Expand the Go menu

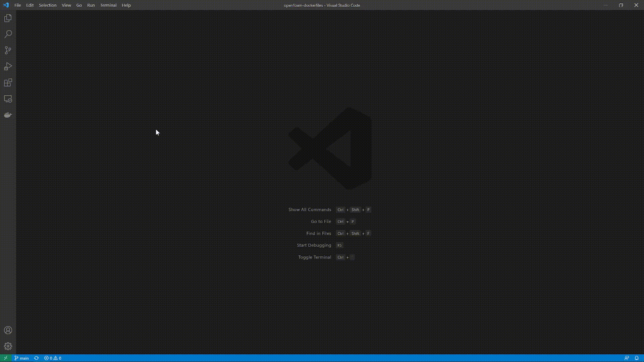tap(79, 5)
